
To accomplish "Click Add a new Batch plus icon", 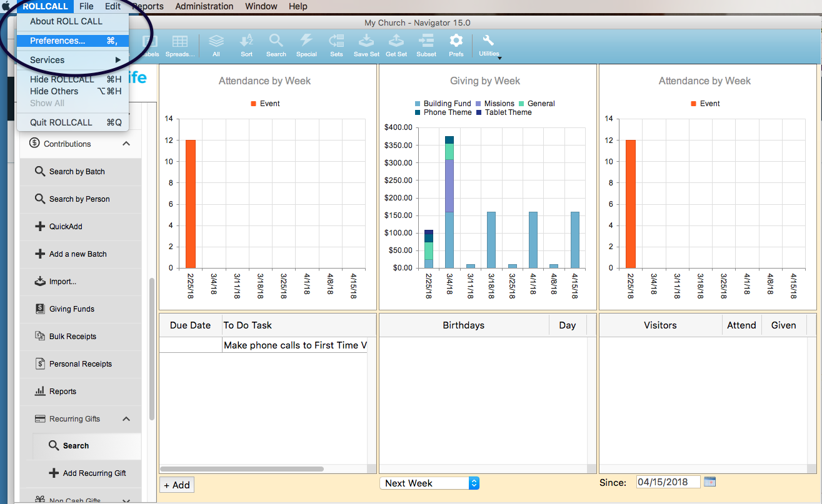I will [39, 254].
